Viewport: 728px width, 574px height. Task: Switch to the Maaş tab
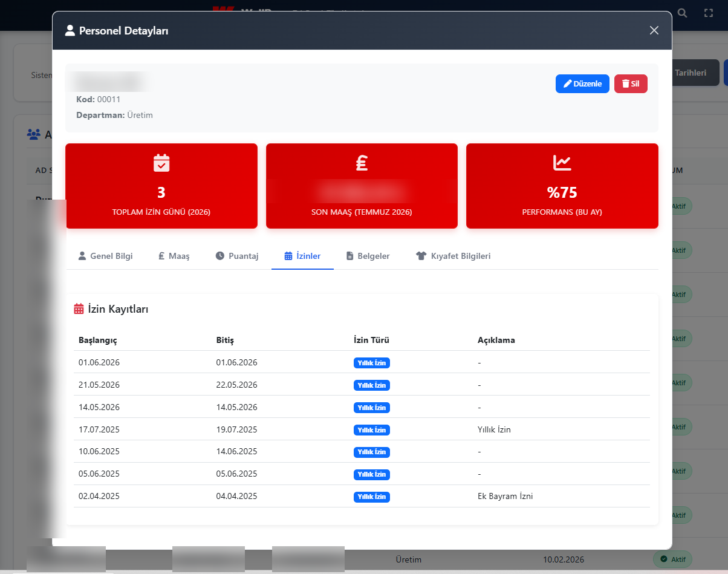174,256
